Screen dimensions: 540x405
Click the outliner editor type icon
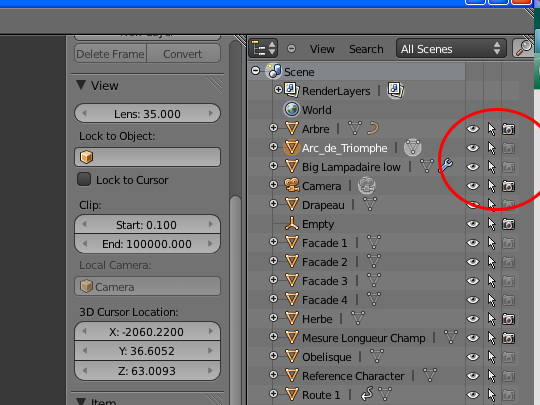pos(263,48)
